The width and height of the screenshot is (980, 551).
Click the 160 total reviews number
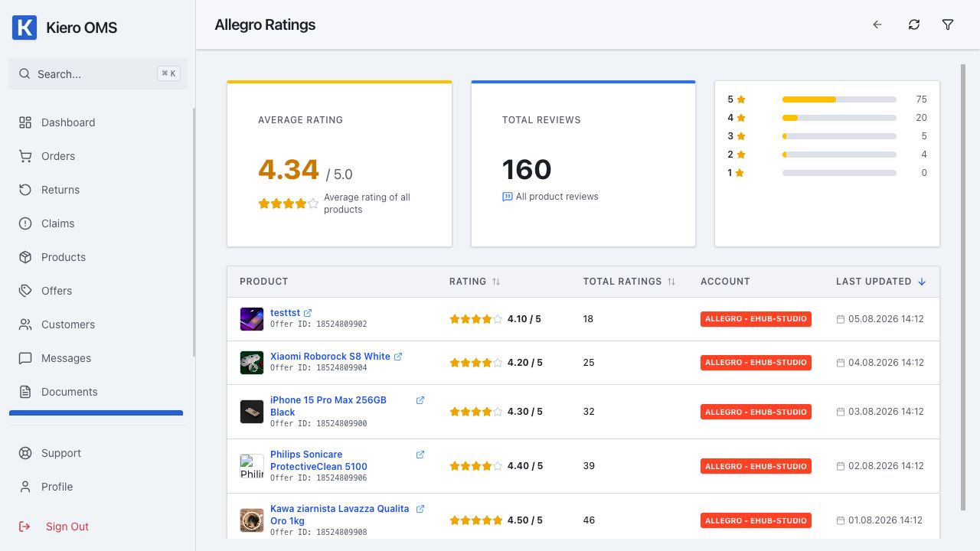click(x=527, y=169)
